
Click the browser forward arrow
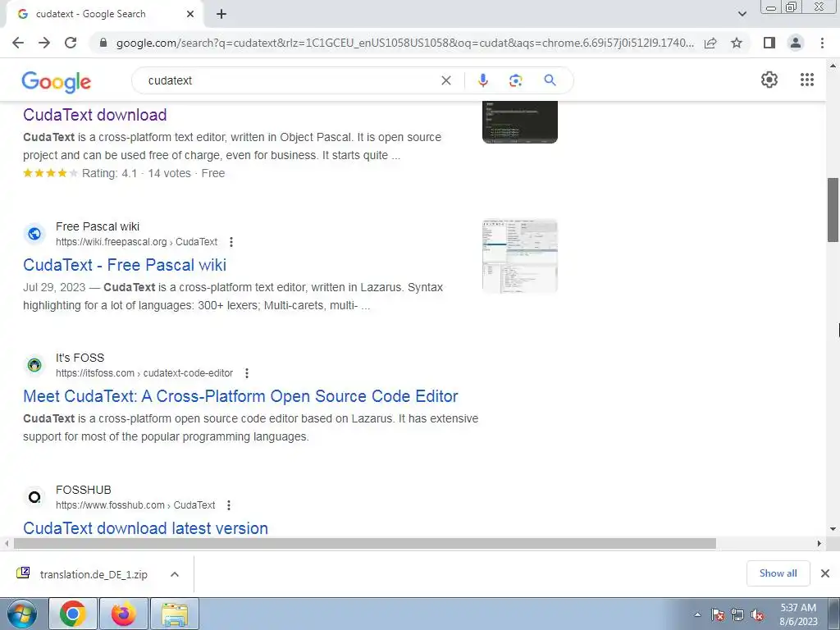click(x=44, y=43)
